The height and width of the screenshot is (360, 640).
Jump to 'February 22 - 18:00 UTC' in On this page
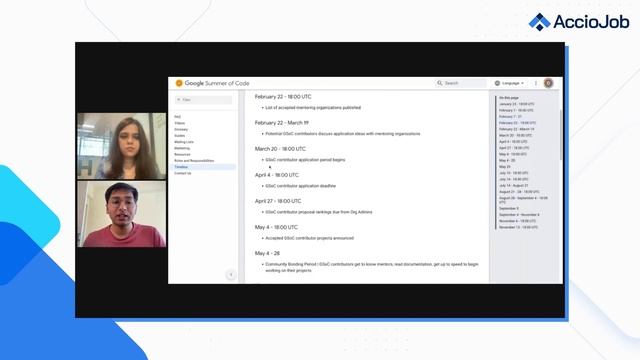(517, 123)
